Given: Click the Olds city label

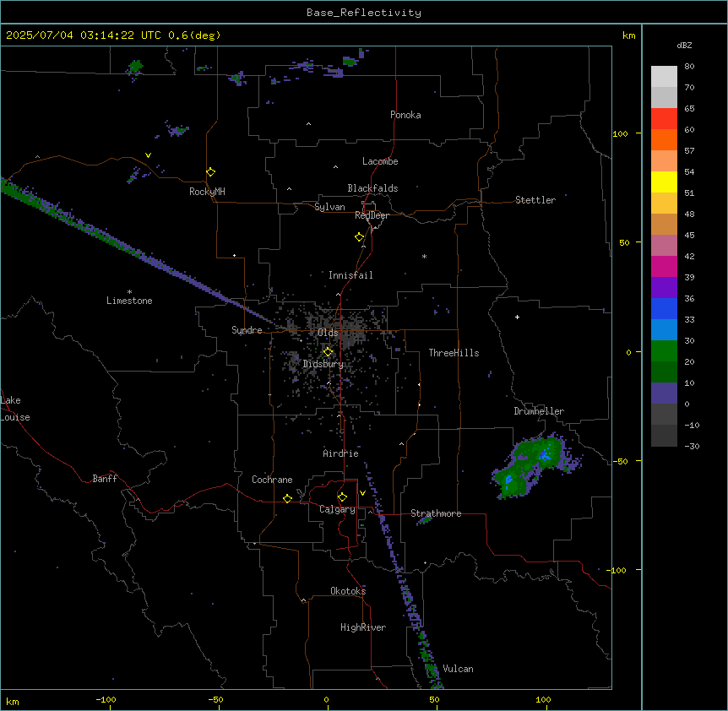Looking at the screenshot, I should coord(328,333).
